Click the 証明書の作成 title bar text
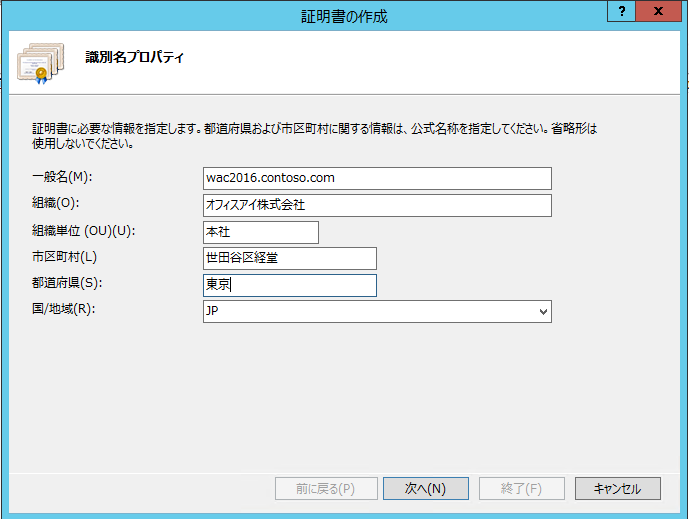Screen dimensions: 689x519 pyautogui.click(x=344, y=16)
